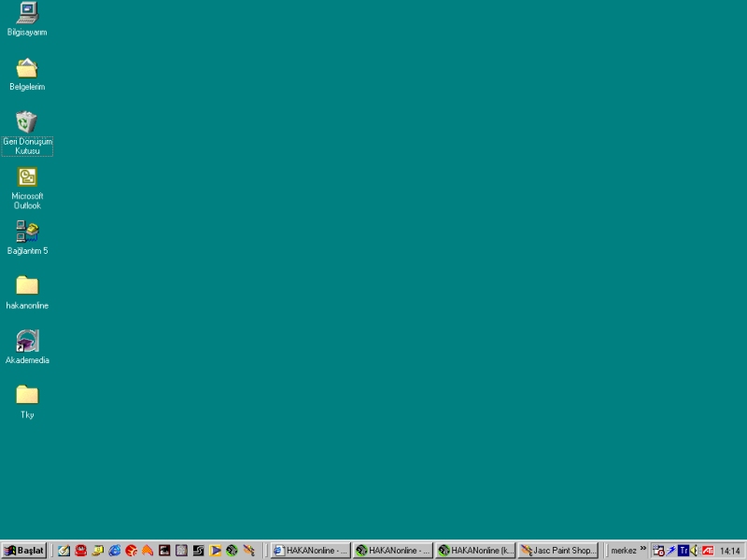Click the Show Desktop quick launch icon
Viewport: 747px width, 560px height.
[x=63, y=551]
